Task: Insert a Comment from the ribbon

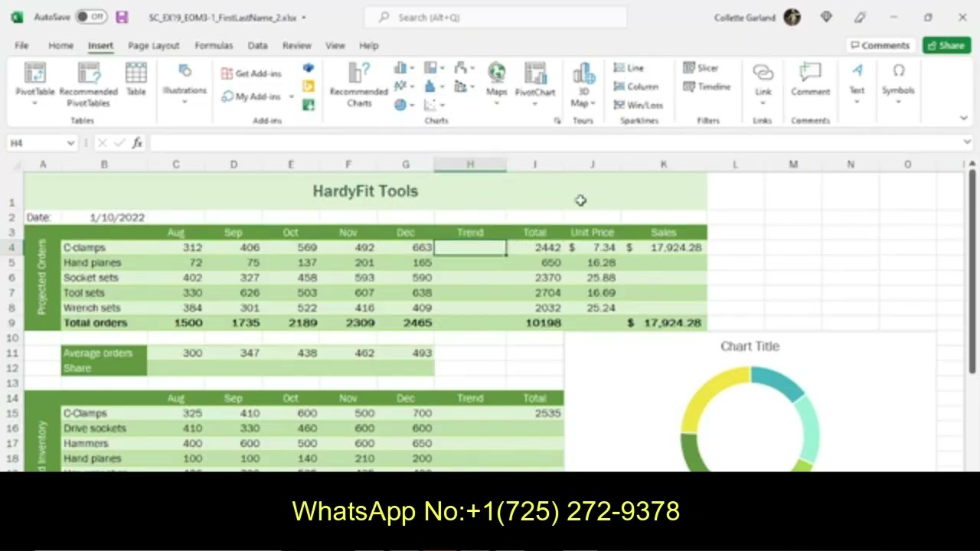Action: coord(810,80)
